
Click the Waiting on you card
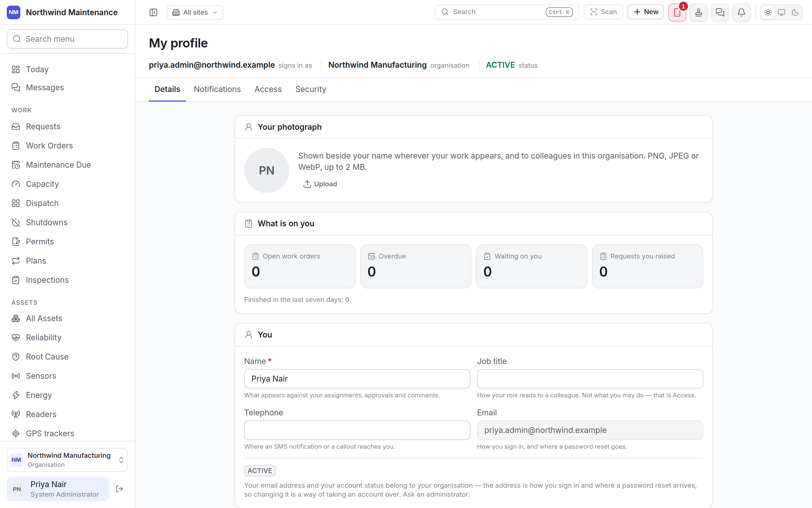pos(531,266)
